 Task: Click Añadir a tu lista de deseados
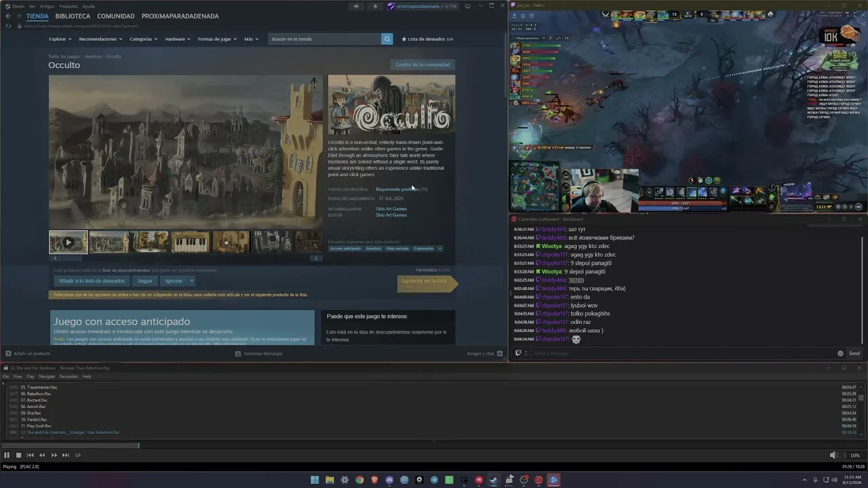[92, 281]
